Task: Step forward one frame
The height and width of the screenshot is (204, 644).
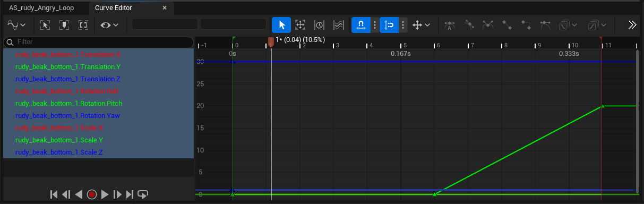Action: (x=117, y=194)
